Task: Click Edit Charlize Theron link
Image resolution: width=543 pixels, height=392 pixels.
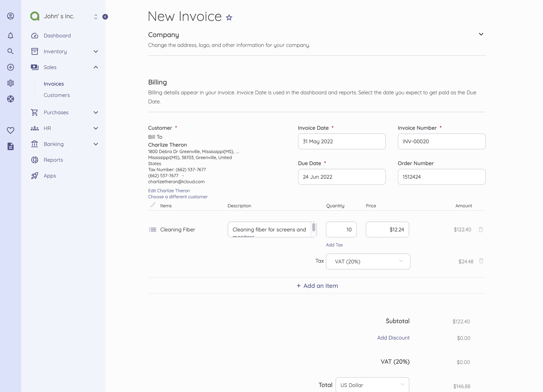Action: 169,190
